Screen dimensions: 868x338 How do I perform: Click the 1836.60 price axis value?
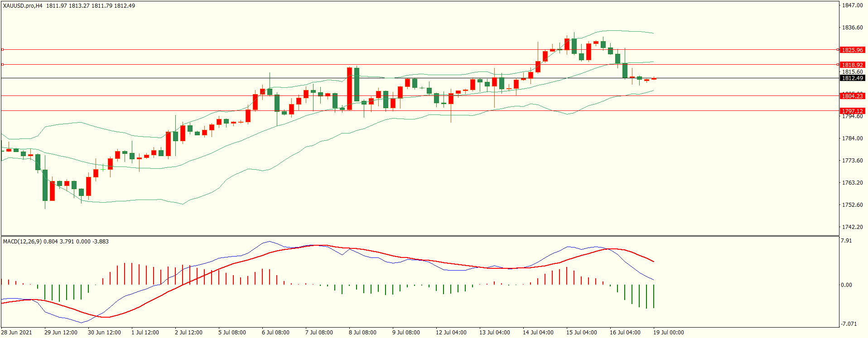(852, 28)
